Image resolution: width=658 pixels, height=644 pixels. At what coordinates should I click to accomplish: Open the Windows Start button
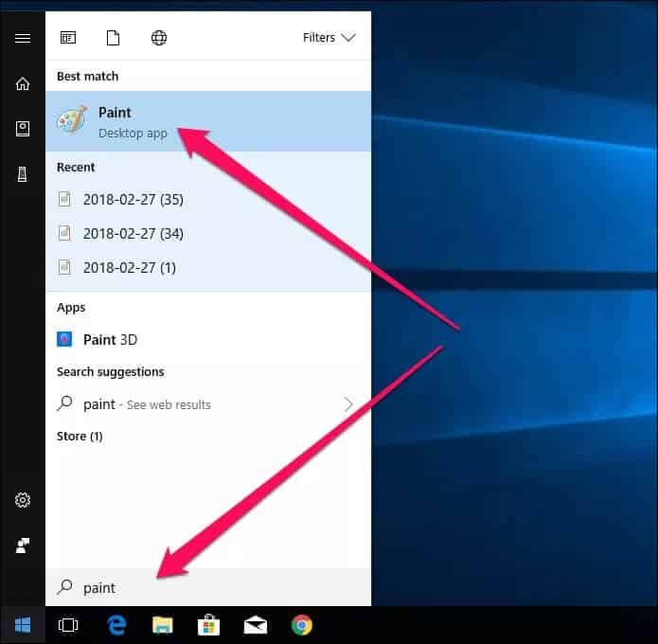tap(23, 625)
